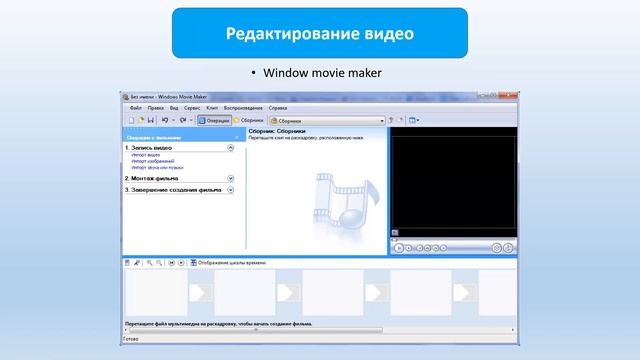Collapse the 1. Запись видео section
This screenshot has width=640, height=360.
[231, 148]
